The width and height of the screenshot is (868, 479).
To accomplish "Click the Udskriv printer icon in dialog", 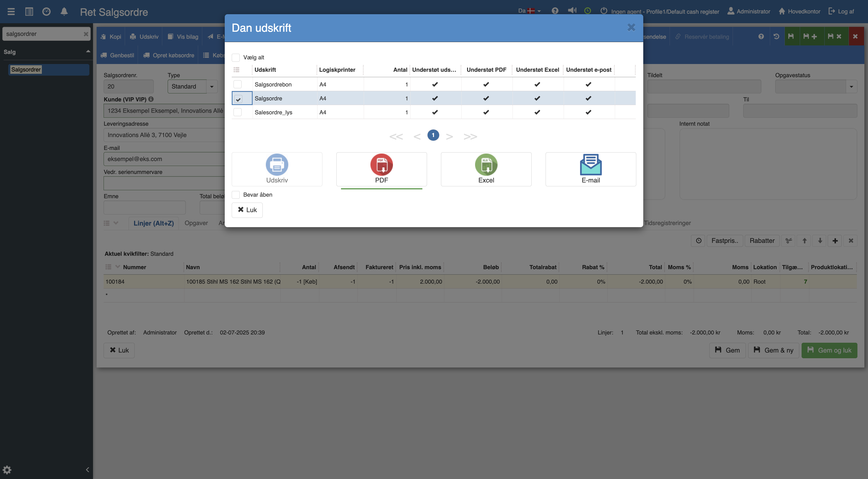I will click(x=277, y=165).
